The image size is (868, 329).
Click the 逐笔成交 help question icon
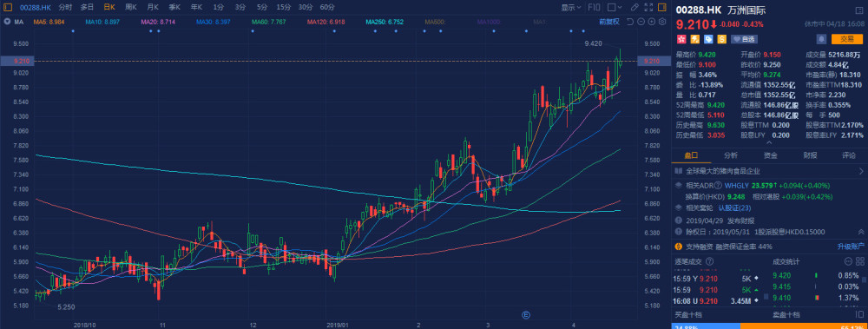710,261
